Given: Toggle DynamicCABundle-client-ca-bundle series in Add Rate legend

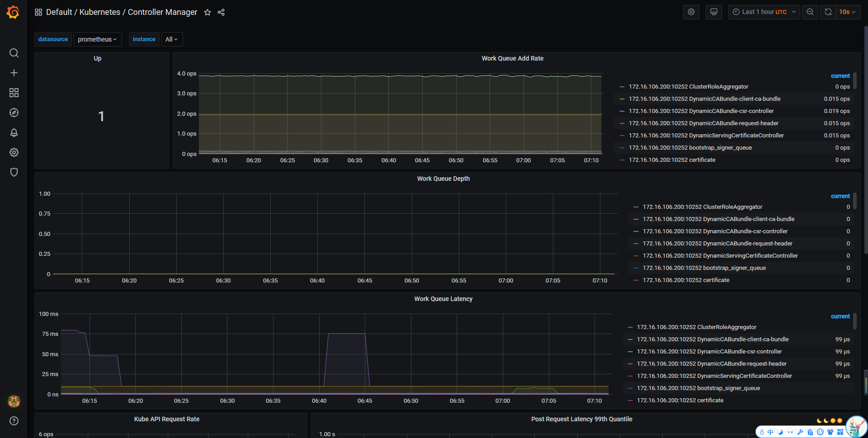Looking at the screenshot, I should coord(704,99).
